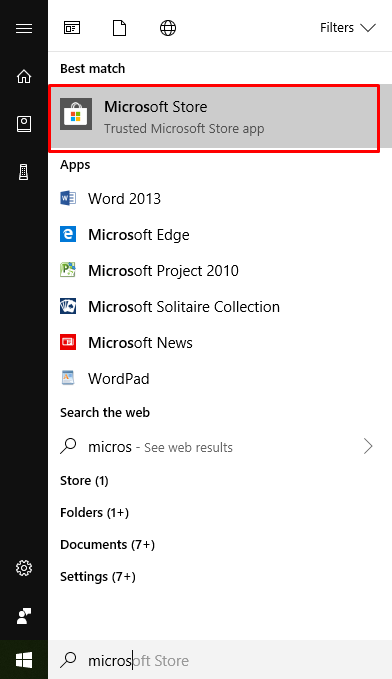The image size is (392, 679).
Task: Show Documents (7+) results
Action: (x=107, y=545)
